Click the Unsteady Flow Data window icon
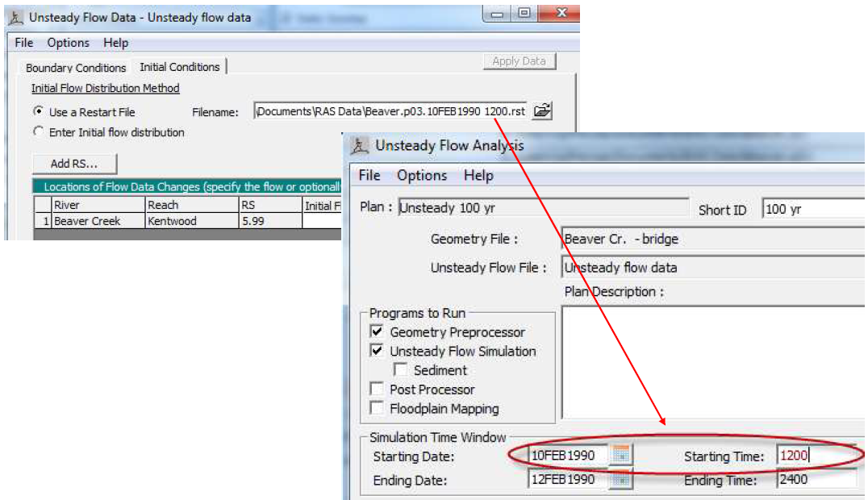 [16, 16]
